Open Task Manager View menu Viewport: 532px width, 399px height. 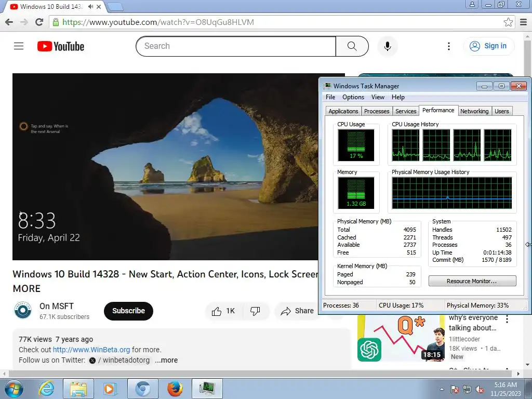tap(378, 97)
